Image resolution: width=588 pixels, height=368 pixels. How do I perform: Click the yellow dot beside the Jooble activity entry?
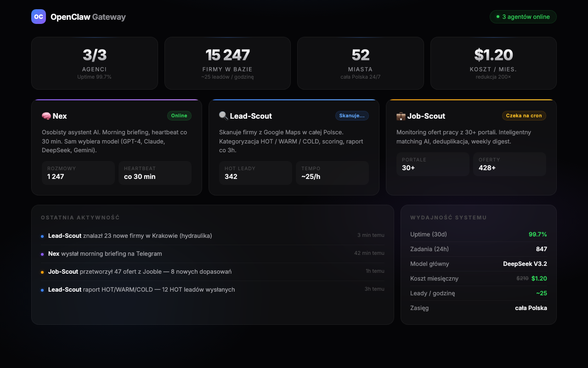[42, 271]
